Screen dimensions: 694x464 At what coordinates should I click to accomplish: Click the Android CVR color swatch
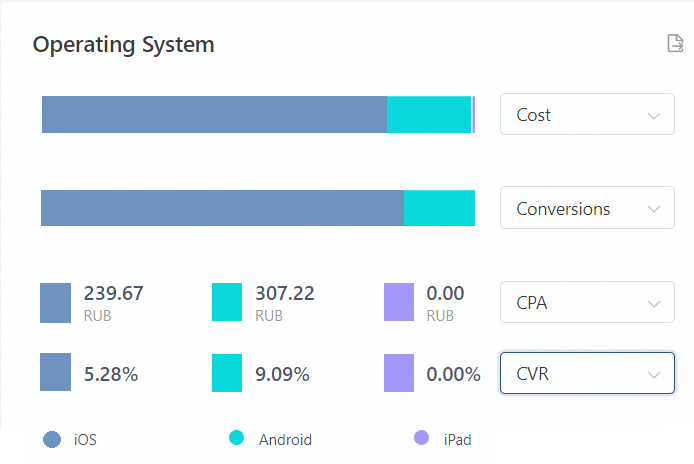228,373
